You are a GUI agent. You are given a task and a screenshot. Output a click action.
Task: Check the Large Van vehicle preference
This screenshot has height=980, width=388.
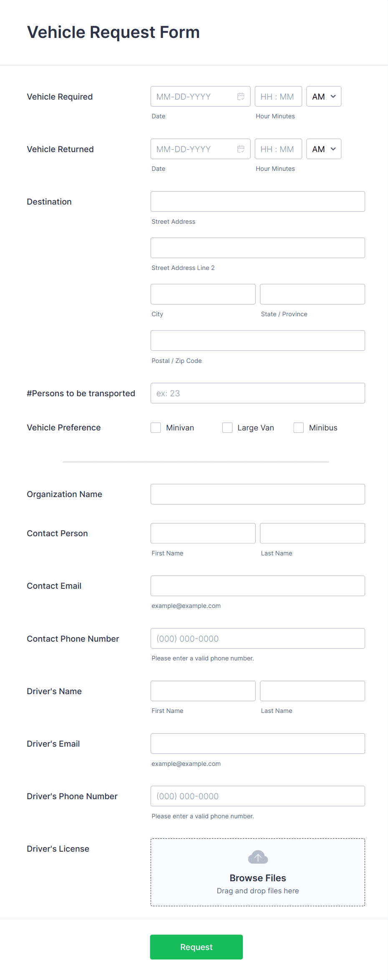(227, 427)
